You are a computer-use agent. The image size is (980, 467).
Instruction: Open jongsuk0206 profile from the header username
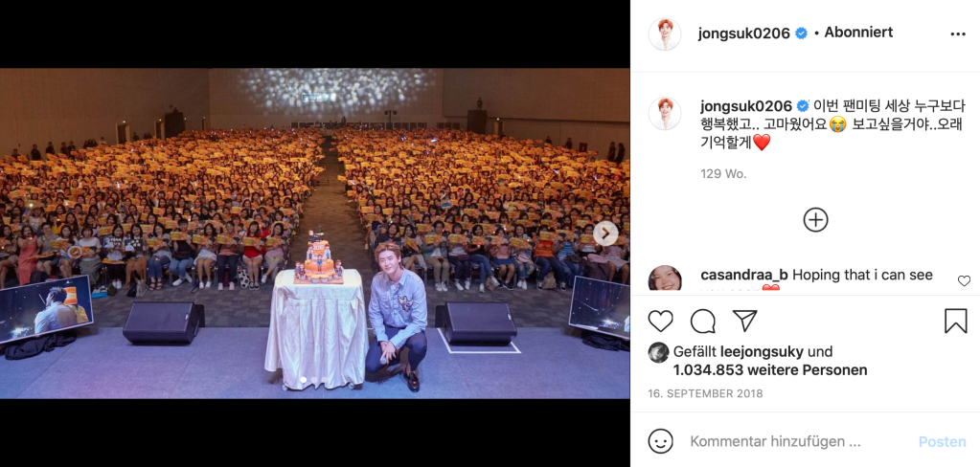(743, 33)
